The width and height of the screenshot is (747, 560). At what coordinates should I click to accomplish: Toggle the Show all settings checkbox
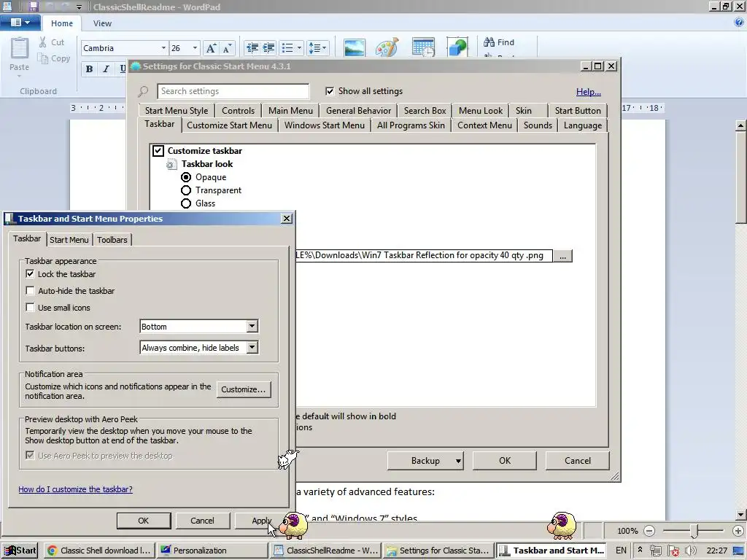(x=330, y=91)
